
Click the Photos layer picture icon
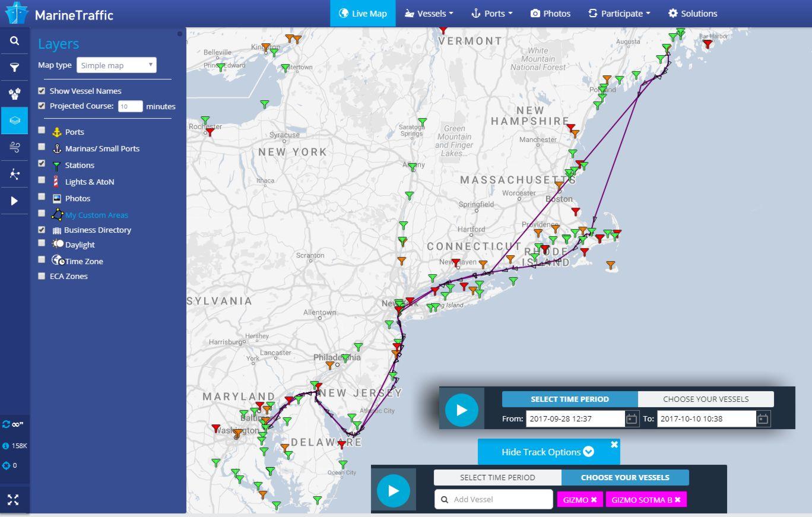pyautogui.click(x=57, y=198)
